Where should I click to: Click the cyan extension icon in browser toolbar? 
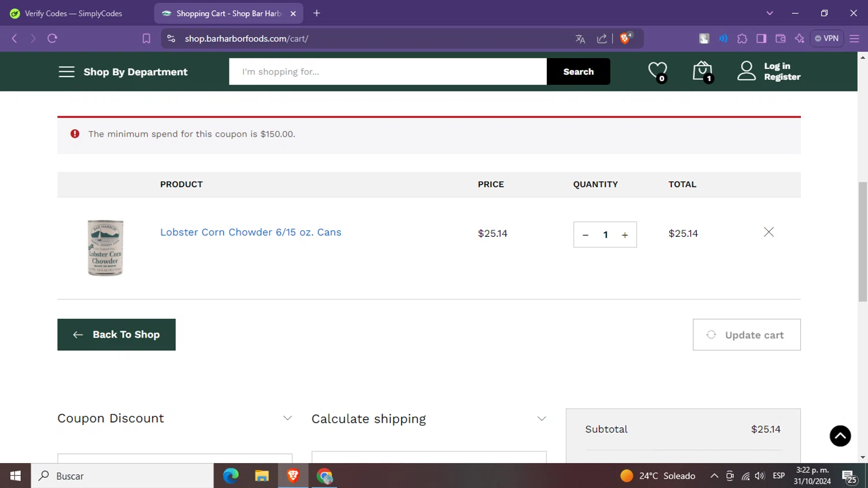(x=723, y=39)
